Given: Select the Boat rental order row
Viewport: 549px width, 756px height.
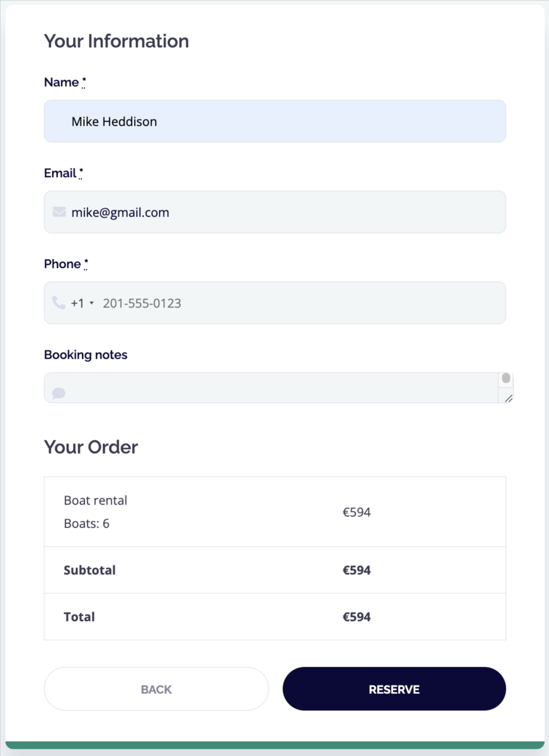Looking at the screenshot, I should 275,512.
